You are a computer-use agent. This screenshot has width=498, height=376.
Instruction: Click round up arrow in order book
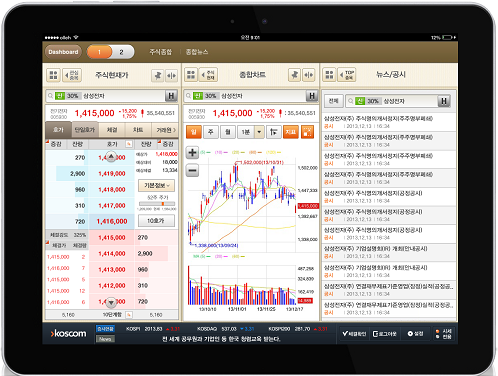pos(111,156)
